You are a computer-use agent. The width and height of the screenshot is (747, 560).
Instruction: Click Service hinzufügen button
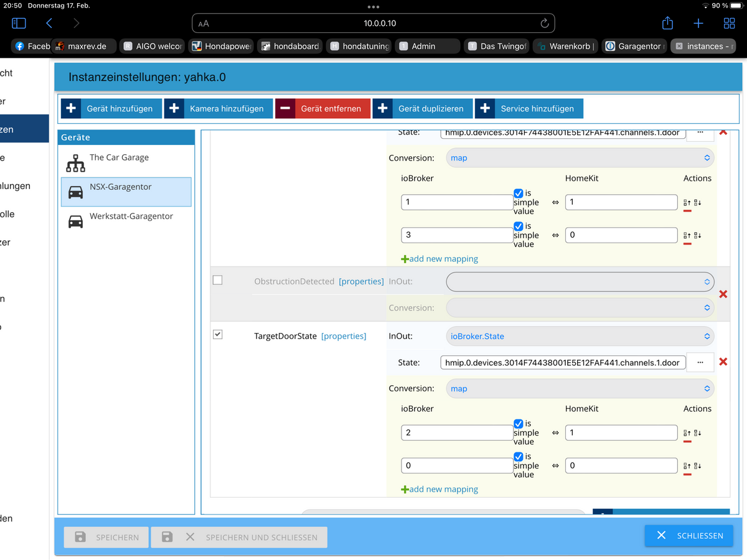pos(529,108)
